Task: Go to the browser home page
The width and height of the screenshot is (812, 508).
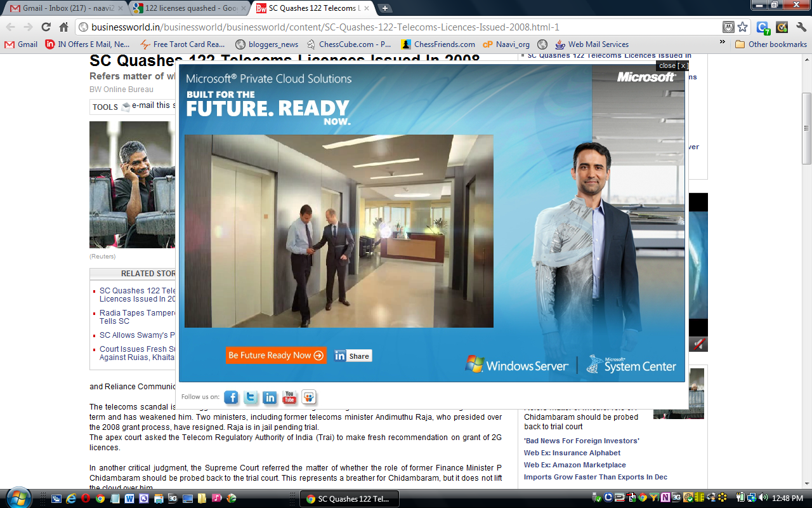Action: pyautogui.click(x=63, y=27)
